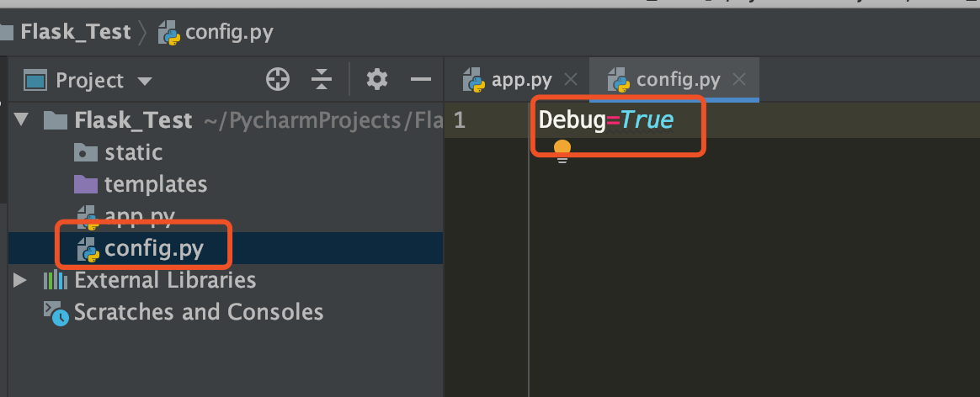This screenshot has width=980, height=397.
Task: Select the static folder in tree
Action: (133, 153)
